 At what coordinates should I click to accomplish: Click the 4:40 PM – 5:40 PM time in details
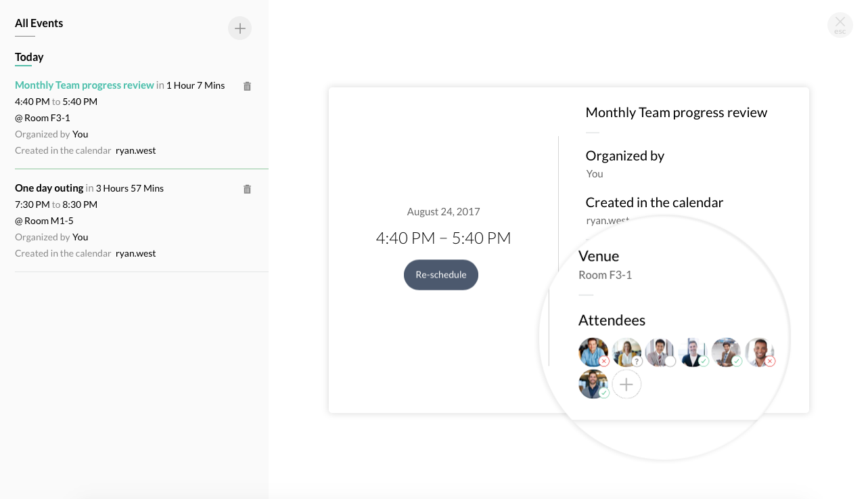443,238
